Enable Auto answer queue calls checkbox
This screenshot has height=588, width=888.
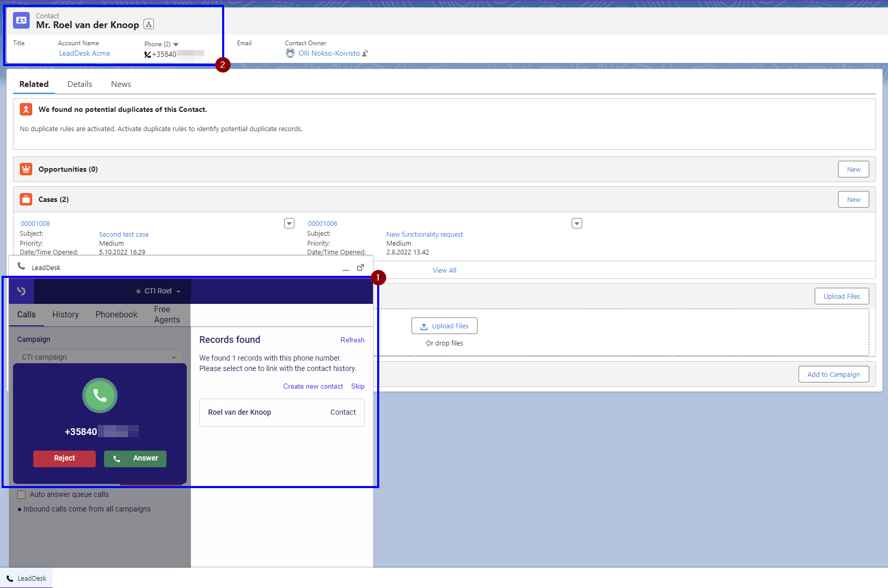pos(21,494)
